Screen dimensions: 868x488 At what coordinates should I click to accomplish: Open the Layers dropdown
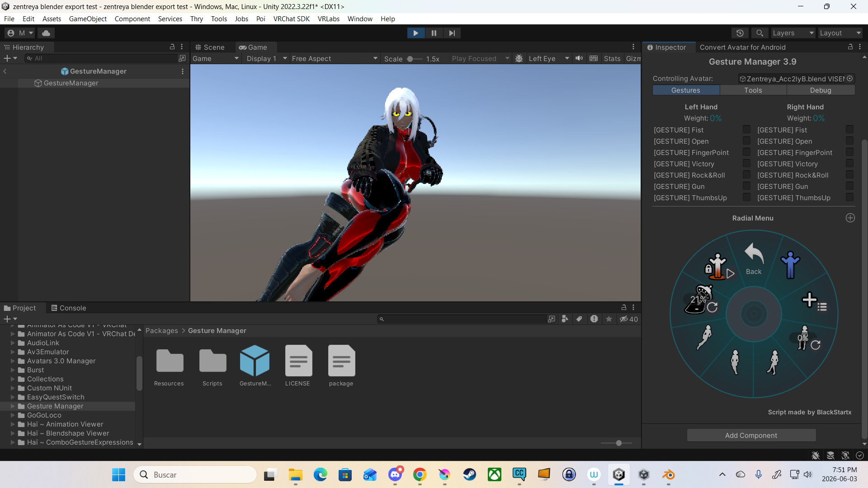point(793,33)
